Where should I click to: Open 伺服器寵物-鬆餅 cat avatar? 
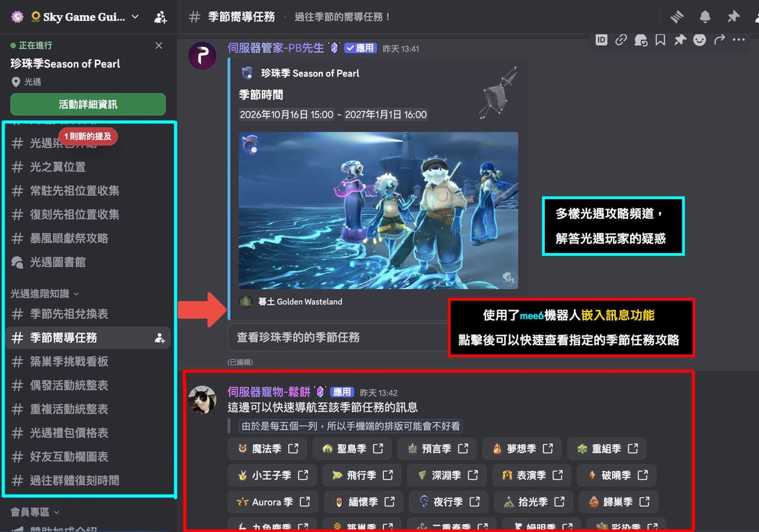point(202,399)
